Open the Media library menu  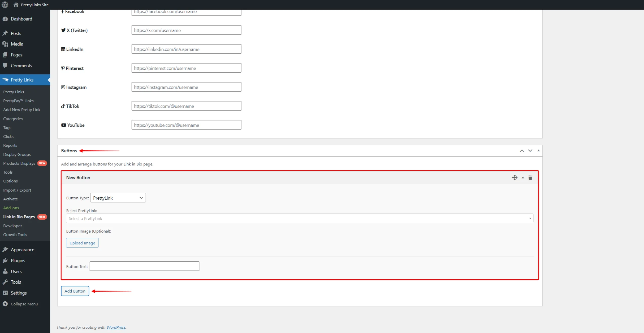(17, 44)
